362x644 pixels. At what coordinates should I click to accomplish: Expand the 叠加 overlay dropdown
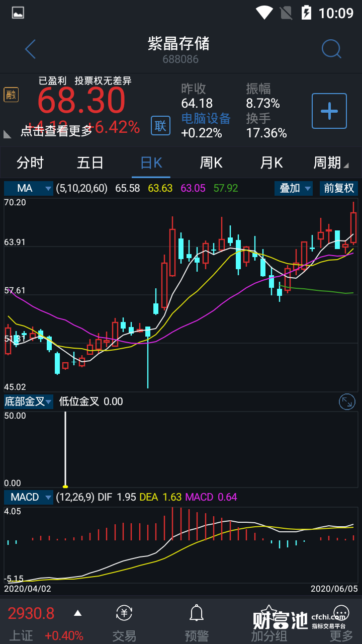pos(294,189)
